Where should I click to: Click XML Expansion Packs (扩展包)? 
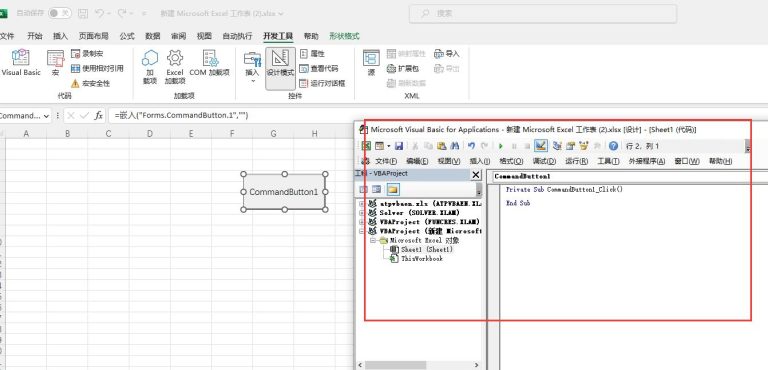coord(403,69)
